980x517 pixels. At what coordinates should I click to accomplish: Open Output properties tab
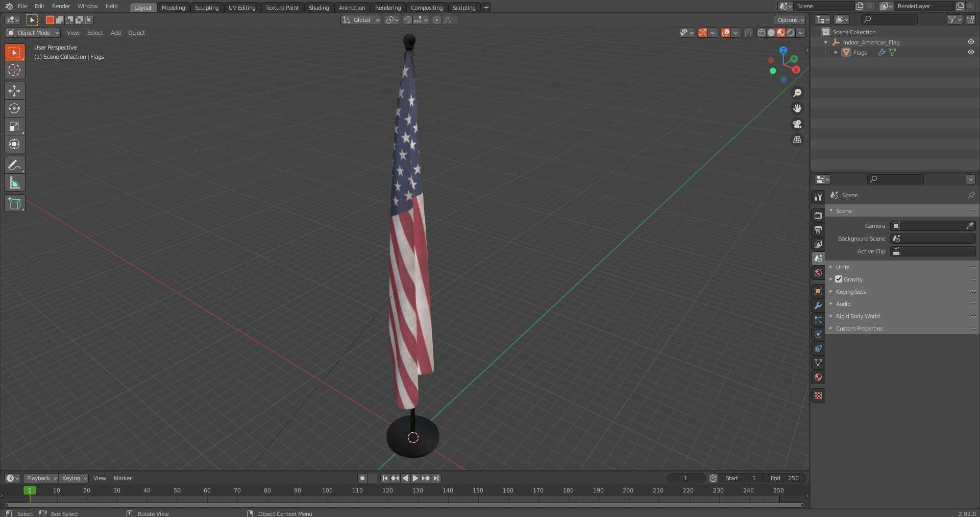818,230
